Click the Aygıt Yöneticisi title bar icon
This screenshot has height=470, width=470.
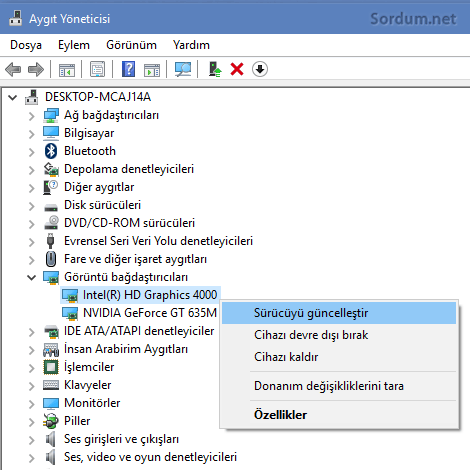[15, 18]
